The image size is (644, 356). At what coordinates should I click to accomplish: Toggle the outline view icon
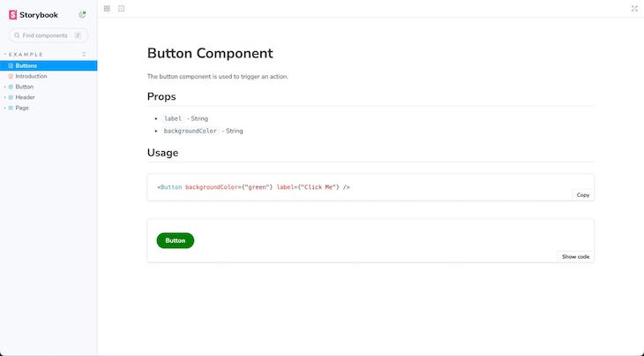tap(121, 8)
